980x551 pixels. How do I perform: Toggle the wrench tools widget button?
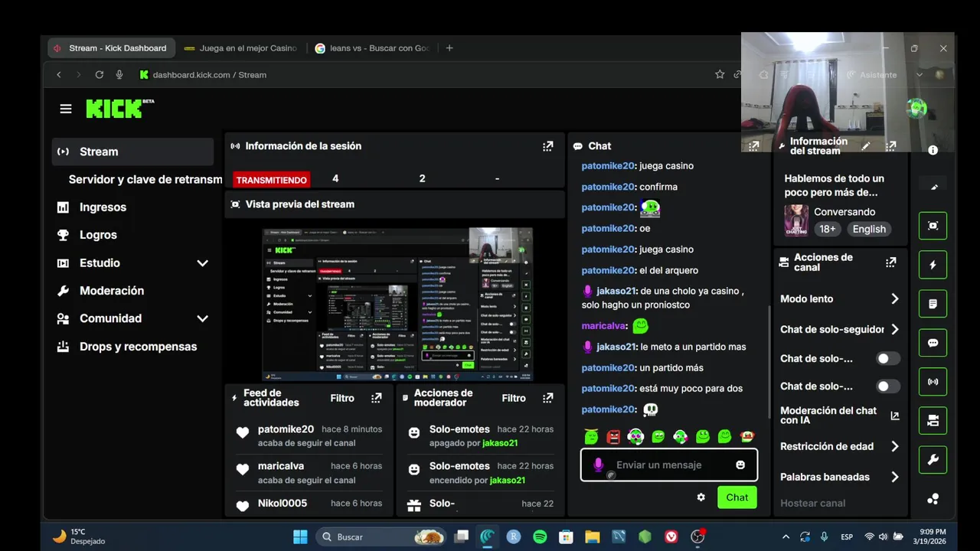click(x=933, y=459)
